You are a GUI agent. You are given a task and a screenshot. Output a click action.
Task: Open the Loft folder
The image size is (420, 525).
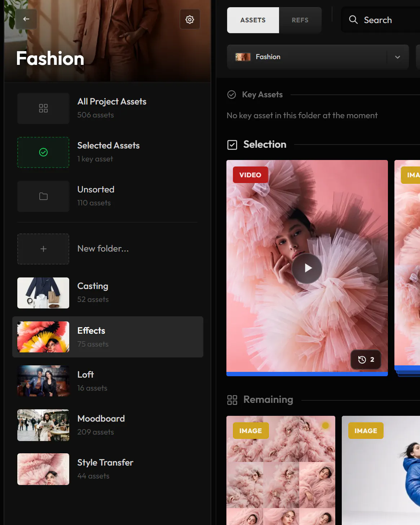coord(108,381)
